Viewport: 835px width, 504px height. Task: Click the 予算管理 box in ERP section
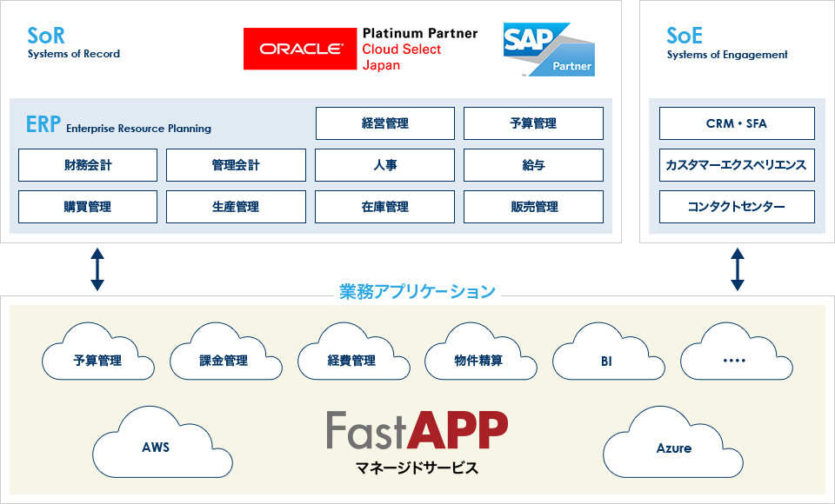(x=533, y=123)
